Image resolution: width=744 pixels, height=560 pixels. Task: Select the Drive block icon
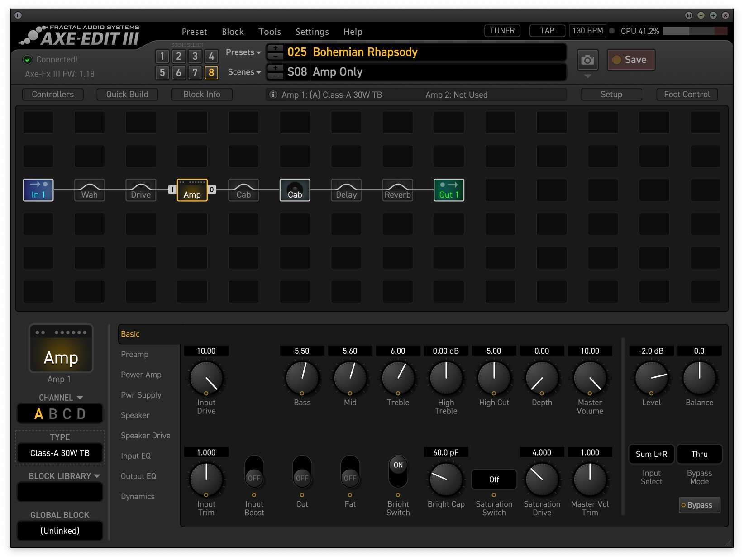[x=141, y=190]
